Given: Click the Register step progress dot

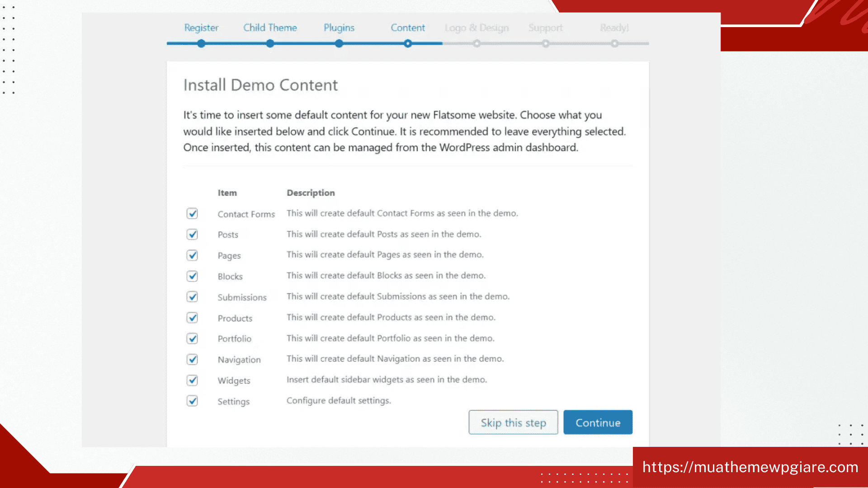Looking at the screenshot, I should (x=201, y=43).
